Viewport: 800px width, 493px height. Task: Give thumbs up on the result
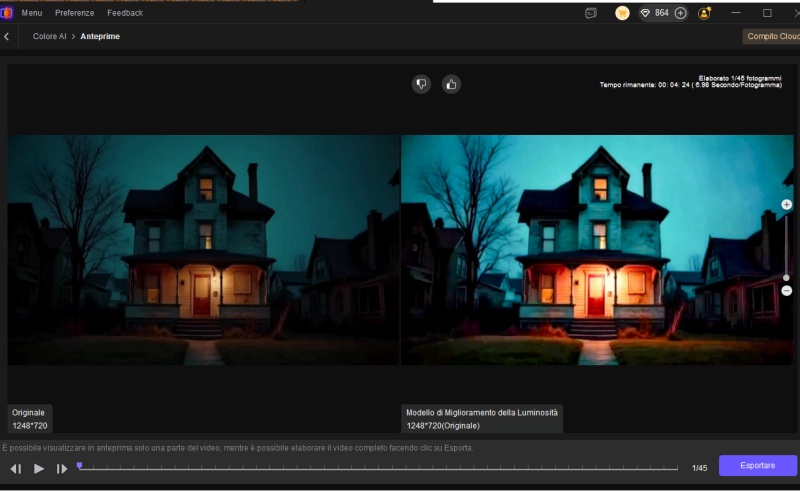pyautogui.click(x=452, y=84)
